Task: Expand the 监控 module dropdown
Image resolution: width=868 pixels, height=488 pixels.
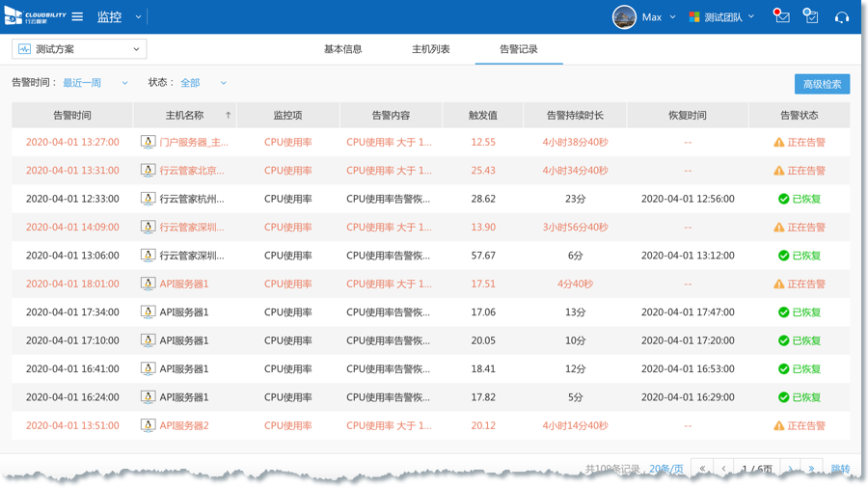Action: [138, 16]
